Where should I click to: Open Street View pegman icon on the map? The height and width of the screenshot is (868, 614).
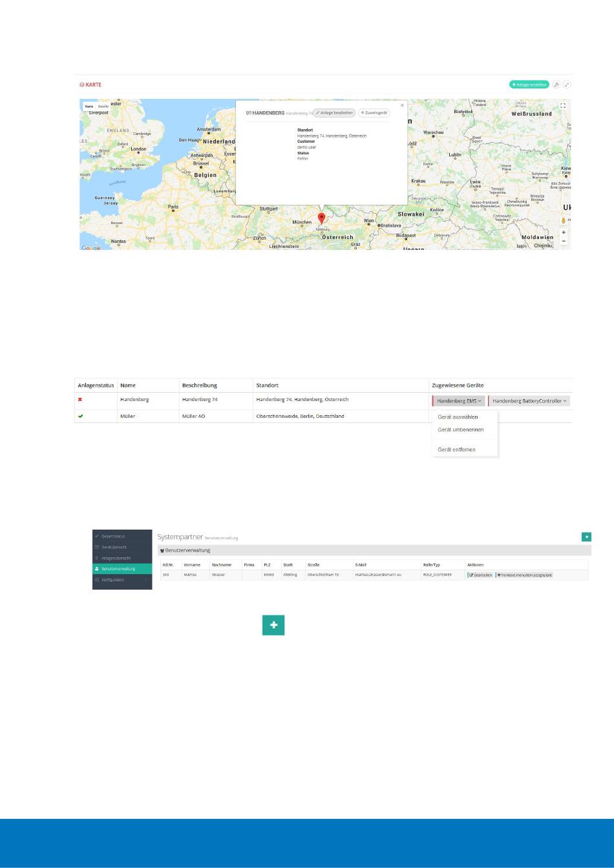tap(564, 220)
